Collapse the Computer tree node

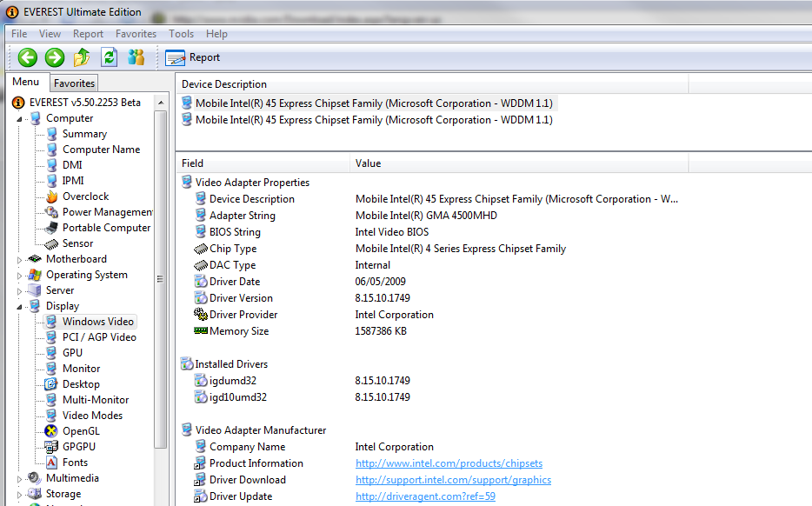[x=20, y=119]
